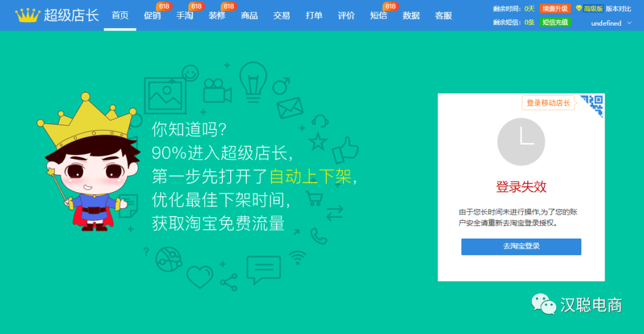Go to the 交易 section
Screen dimensions: 644x334
[281, 16]
